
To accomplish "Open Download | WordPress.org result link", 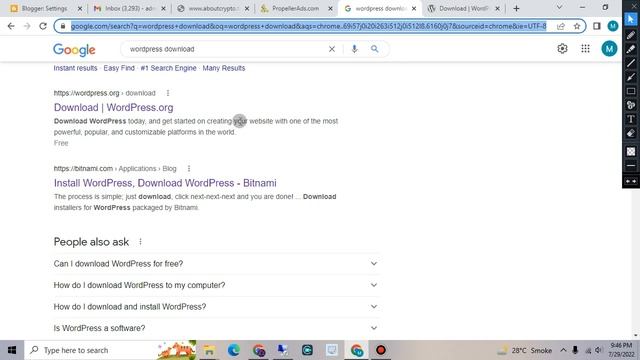I will pos(113,107).
